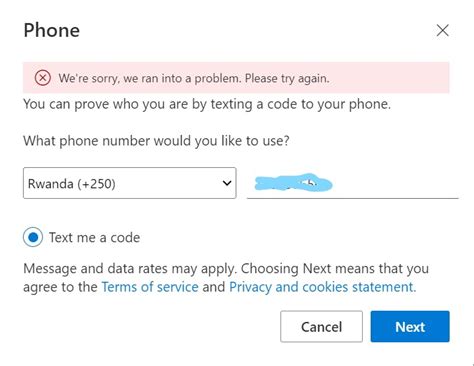Click the "We're sorry" error message text
The height and width of the screenshot is (366, 474).
click(x=194, y=78)
